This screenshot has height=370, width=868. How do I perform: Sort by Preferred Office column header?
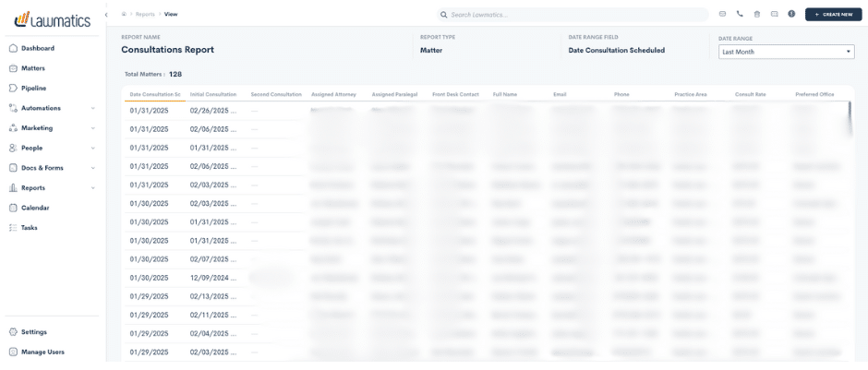tap(814, 94)
